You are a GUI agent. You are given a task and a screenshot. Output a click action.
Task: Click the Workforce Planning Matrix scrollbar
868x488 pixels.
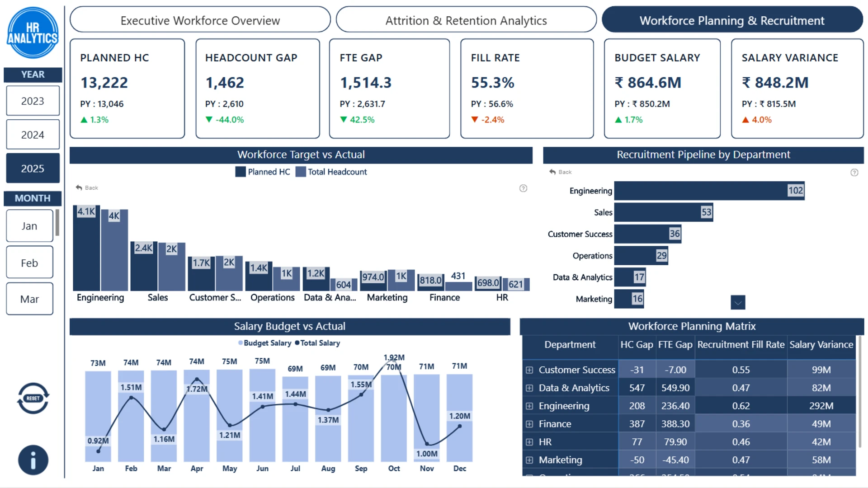(x=860, y=391)
